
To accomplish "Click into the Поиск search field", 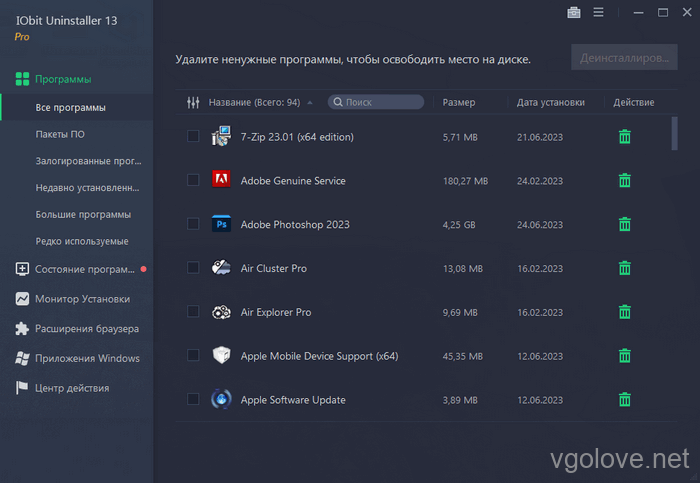I will (x=376, y=102).
